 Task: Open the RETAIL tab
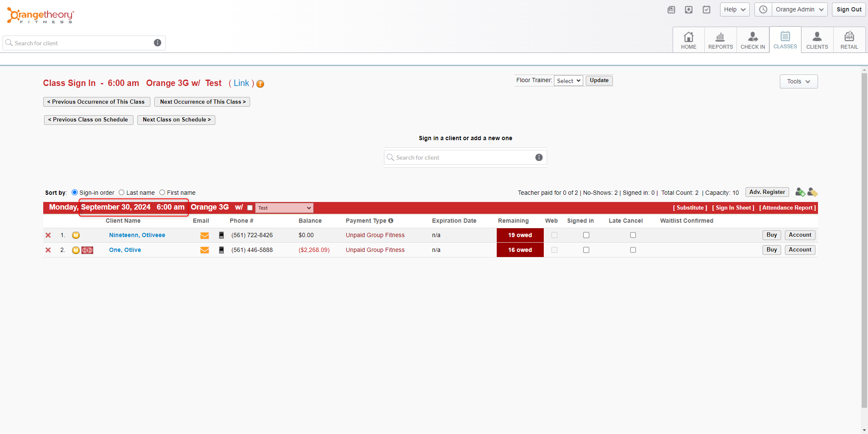(x=849, y=40)
